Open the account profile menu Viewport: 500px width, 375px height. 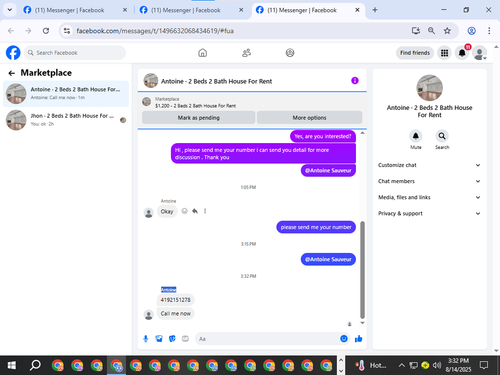(480, 53)
